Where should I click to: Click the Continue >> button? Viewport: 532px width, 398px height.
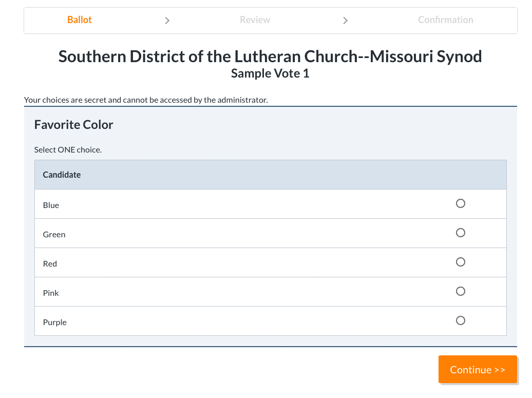pyautogui.click(x=478, y=370)
